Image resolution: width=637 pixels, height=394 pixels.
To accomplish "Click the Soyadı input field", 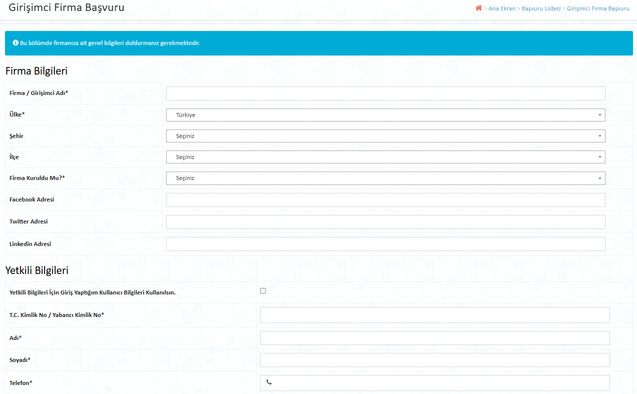I will [x=435, y=360].
